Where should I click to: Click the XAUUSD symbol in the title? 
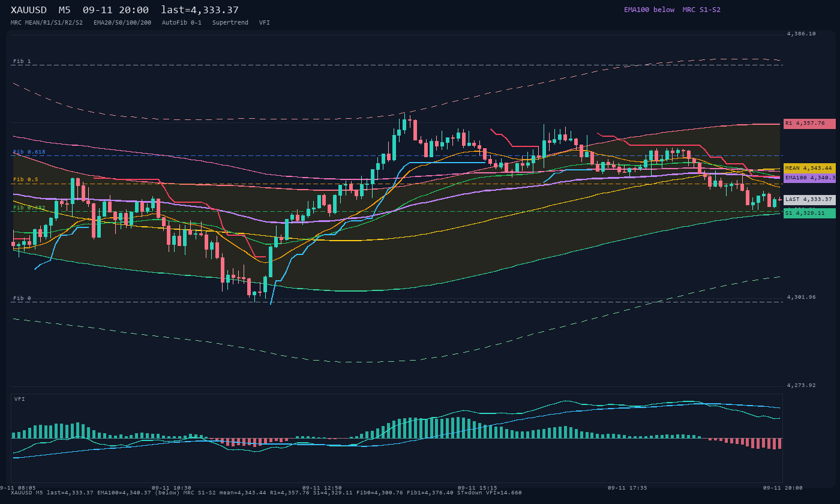[x=29, y=10]
